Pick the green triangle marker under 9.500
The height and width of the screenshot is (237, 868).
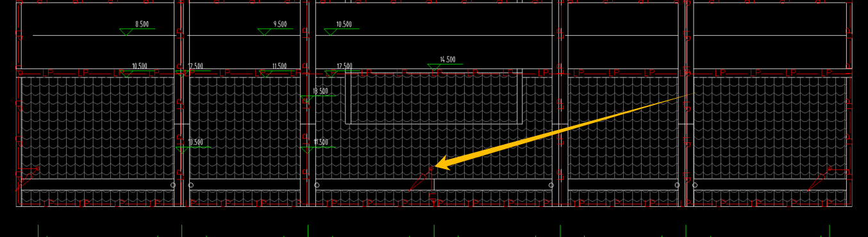[265, 31]
